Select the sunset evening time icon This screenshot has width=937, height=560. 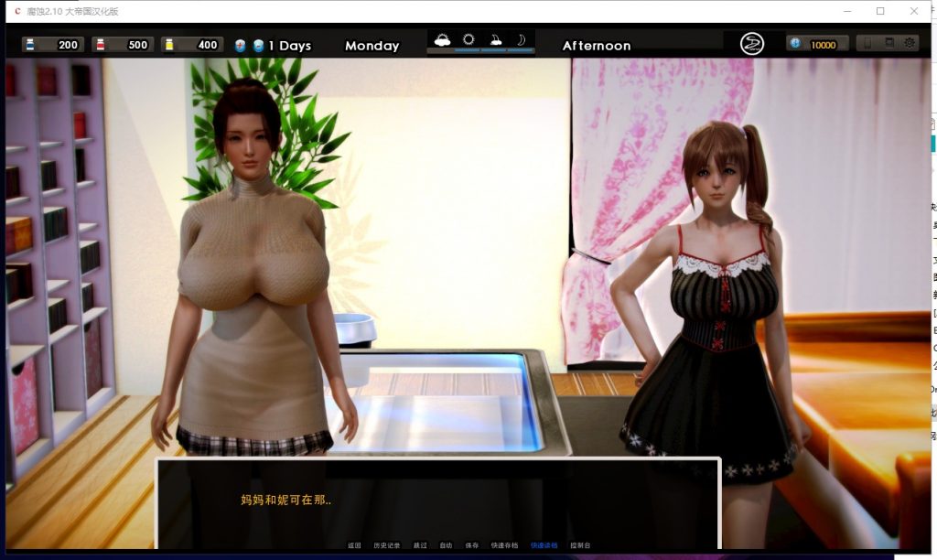(x=495, y=39)
